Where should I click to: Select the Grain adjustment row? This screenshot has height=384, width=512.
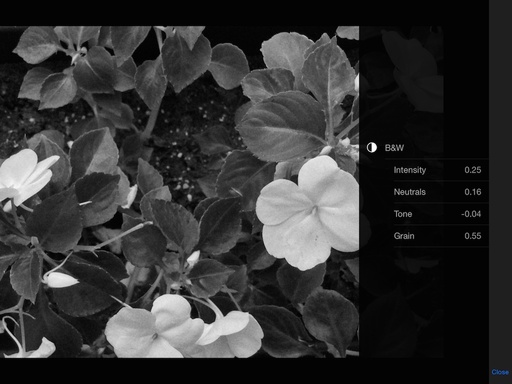coord(441,236)
